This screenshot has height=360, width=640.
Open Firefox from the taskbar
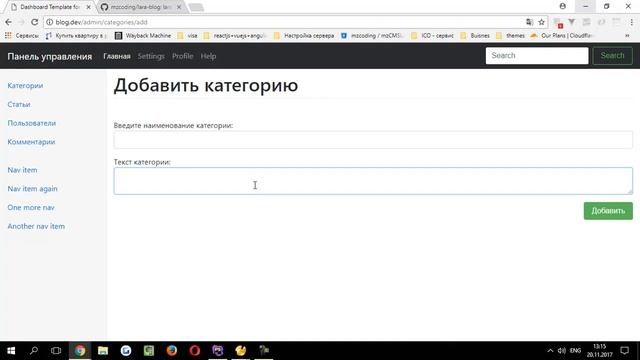click(x=172, y=351)
